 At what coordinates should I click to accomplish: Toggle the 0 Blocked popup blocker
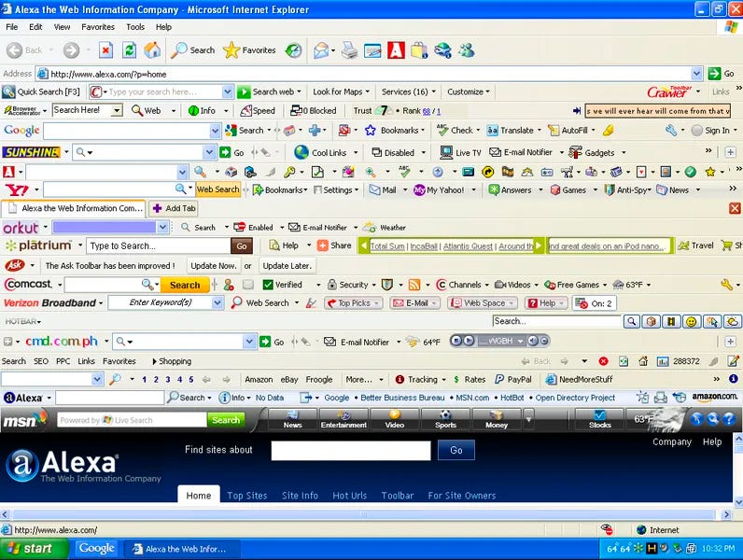314,111
